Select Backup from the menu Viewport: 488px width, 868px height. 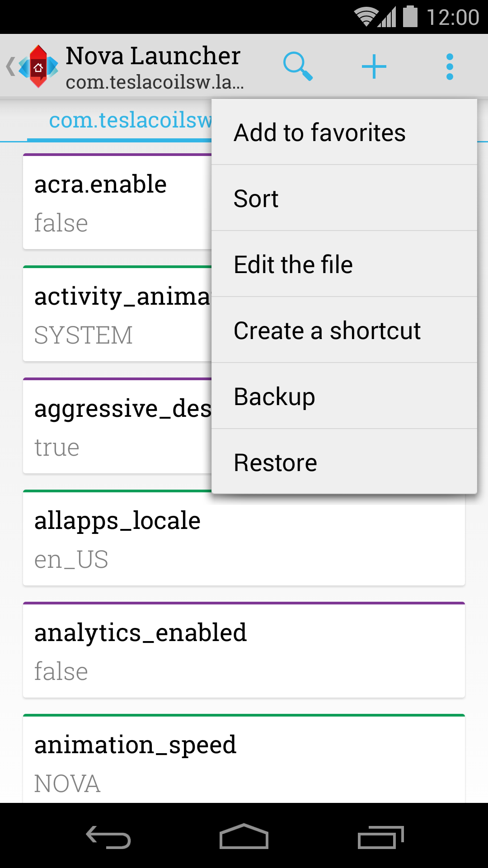click(344, 396)
